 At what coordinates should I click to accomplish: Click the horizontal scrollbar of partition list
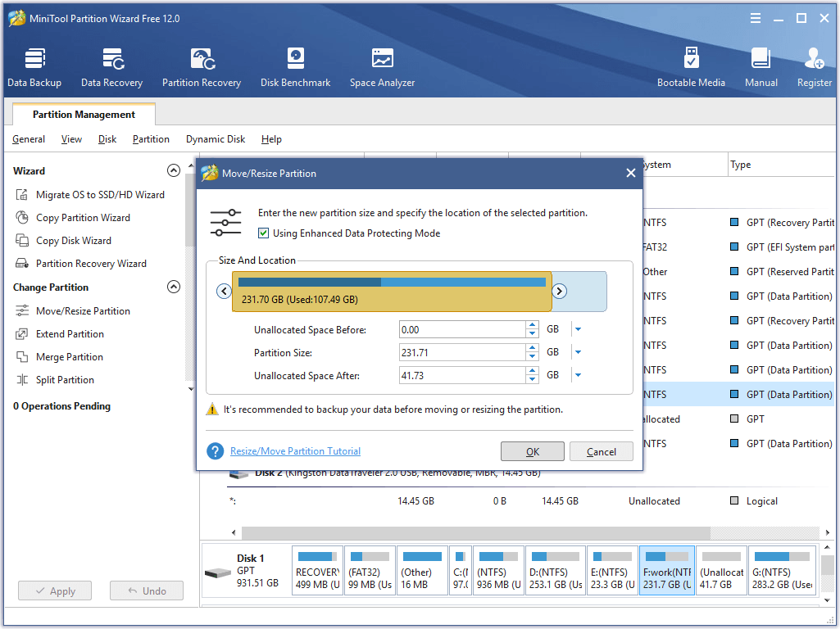[x=475, y=532]
